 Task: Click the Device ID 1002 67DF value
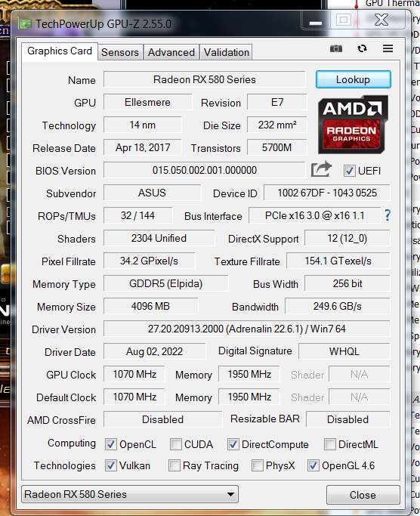click(x=327, y=193)
